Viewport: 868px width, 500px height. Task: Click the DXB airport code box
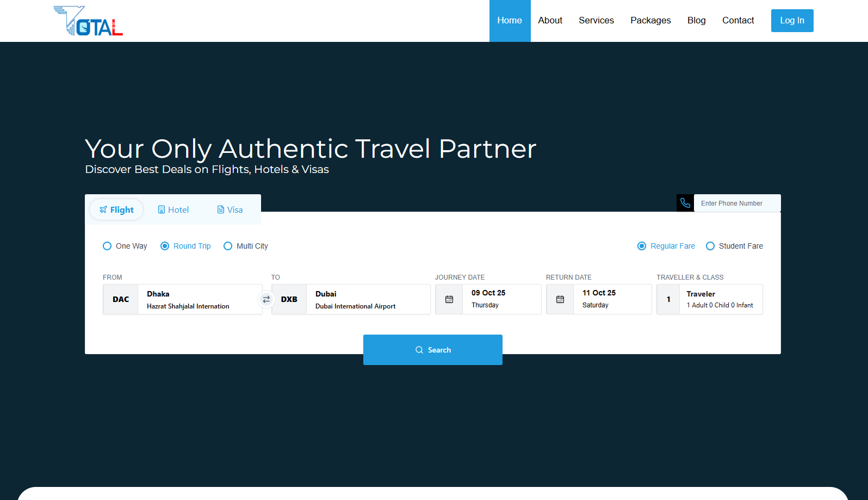(289, 299)
